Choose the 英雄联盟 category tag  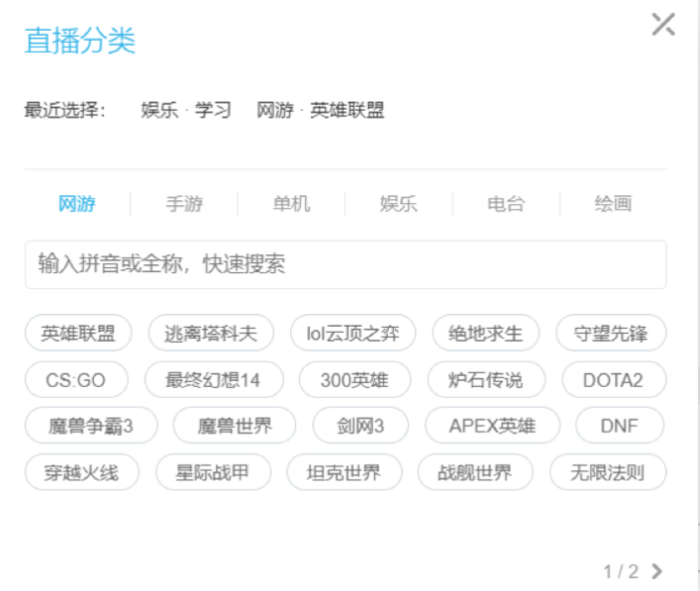(x=78, y=334)
